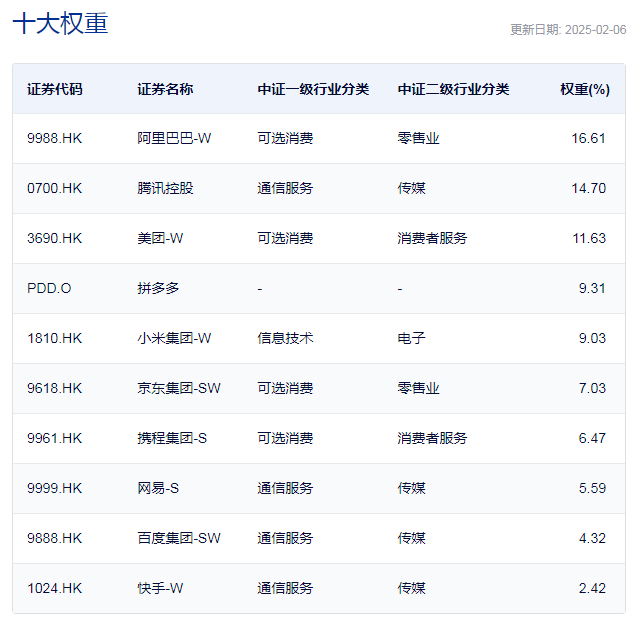Click 通信服务 in the 网易-S row
This screenshot has height=626, width=636.
click(x=285, y=488)
